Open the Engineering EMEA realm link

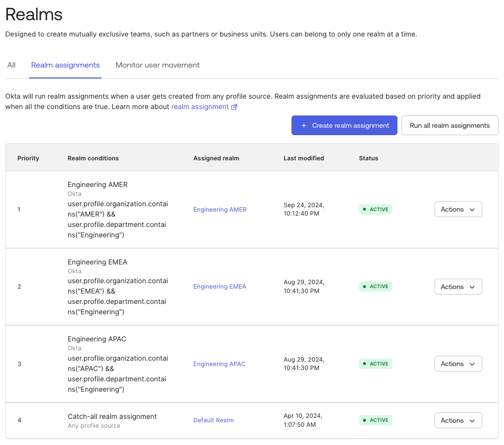219,286
